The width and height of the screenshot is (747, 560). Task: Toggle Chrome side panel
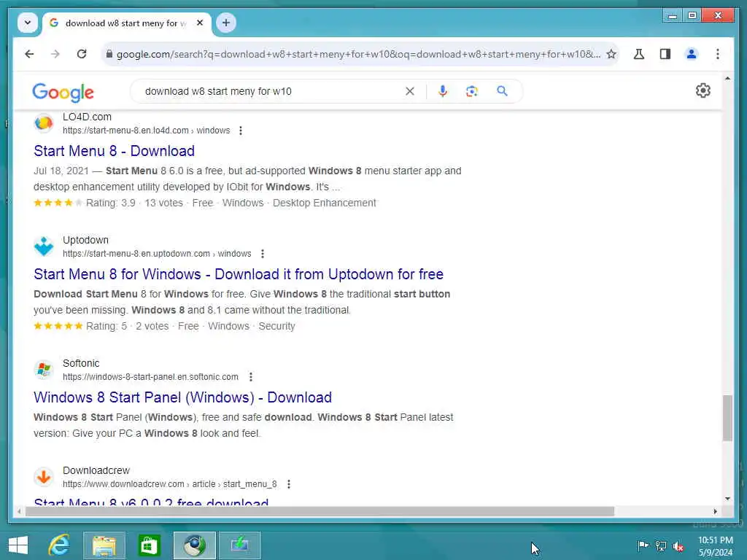pos(665,54)
